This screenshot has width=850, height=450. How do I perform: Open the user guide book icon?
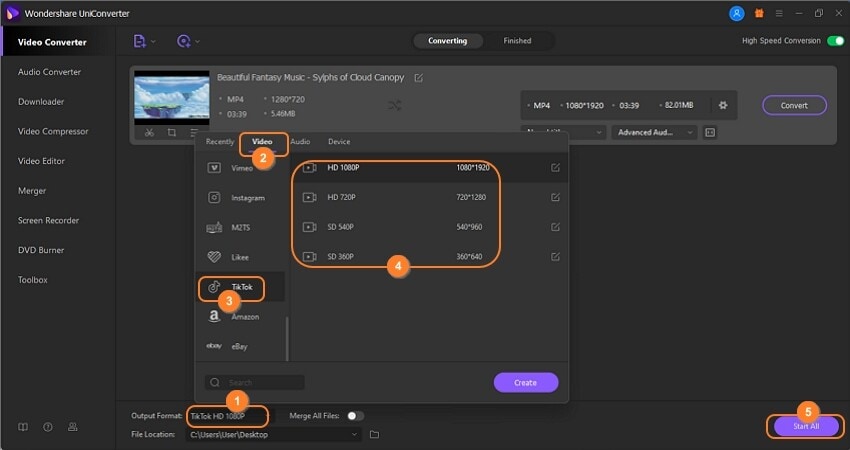[x=23, y=427]
